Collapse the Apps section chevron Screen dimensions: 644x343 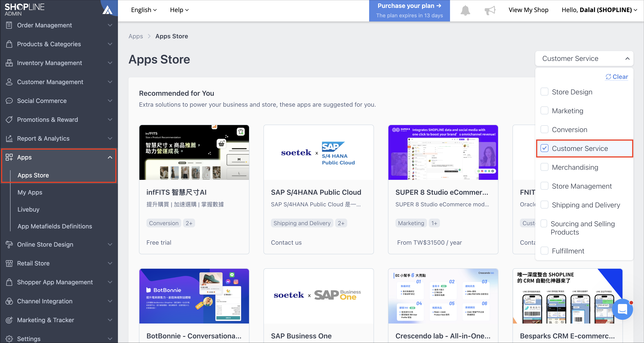pyautogui.click(x=110, y=157)
